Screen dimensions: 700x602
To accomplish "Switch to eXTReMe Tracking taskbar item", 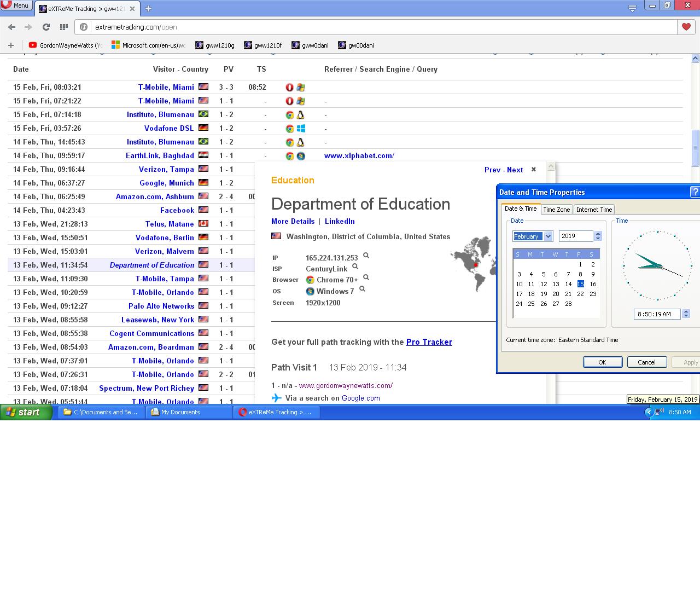I will click(277, 412).
